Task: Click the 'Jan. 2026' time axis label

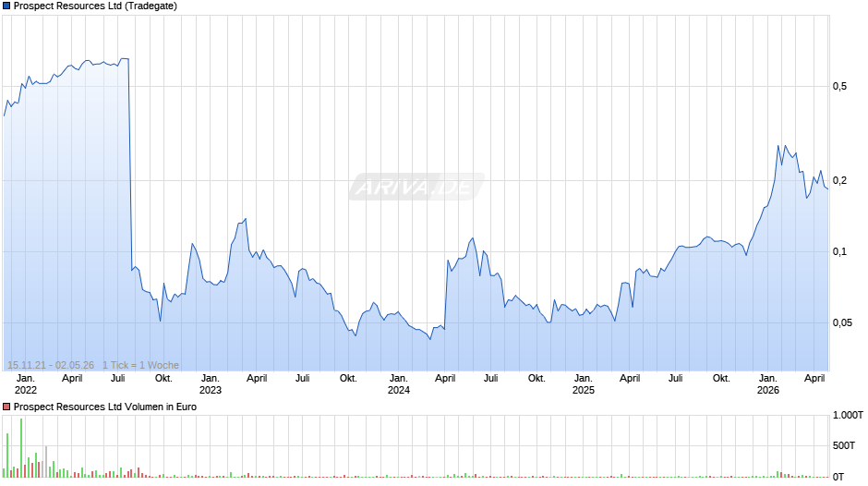Action: coord(767,384)
